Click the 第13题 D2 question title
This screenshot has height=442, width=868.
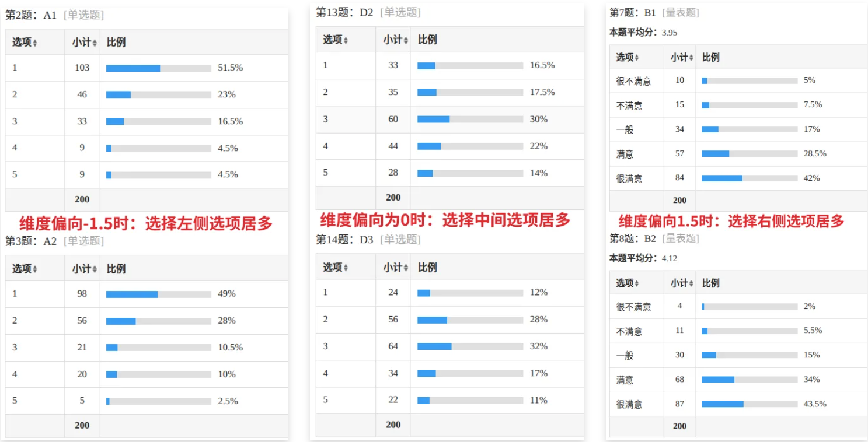click(344, 12)
